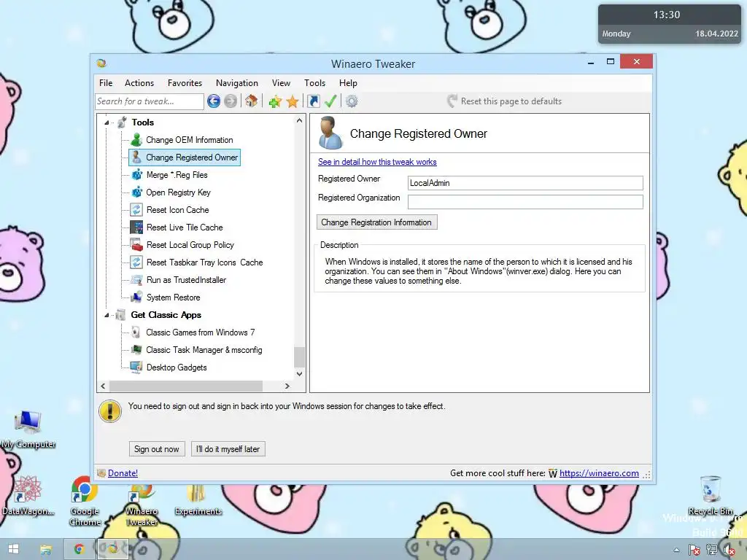Open the Help menu
This screenshot has width=747, height=560.
pos(348,83)
